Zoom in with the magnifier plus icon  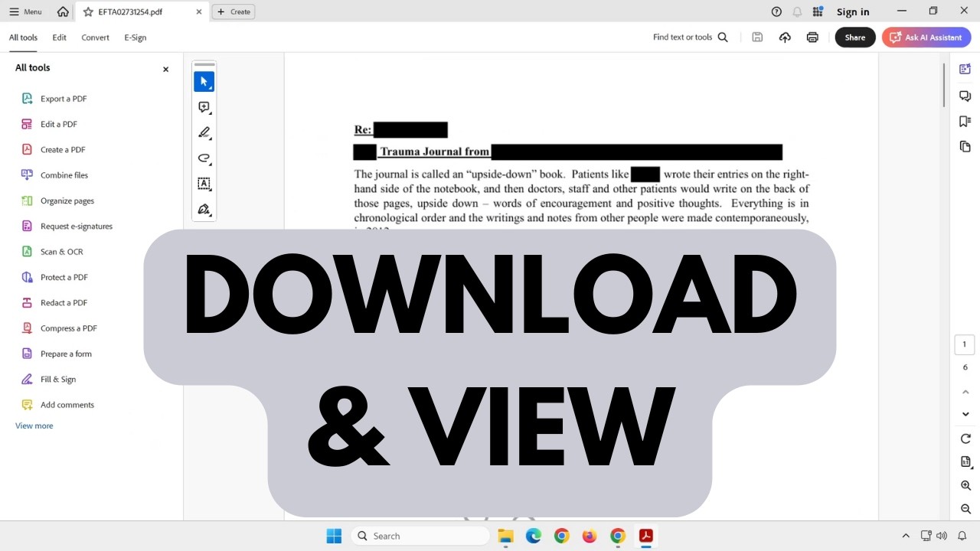pos(965,485)
